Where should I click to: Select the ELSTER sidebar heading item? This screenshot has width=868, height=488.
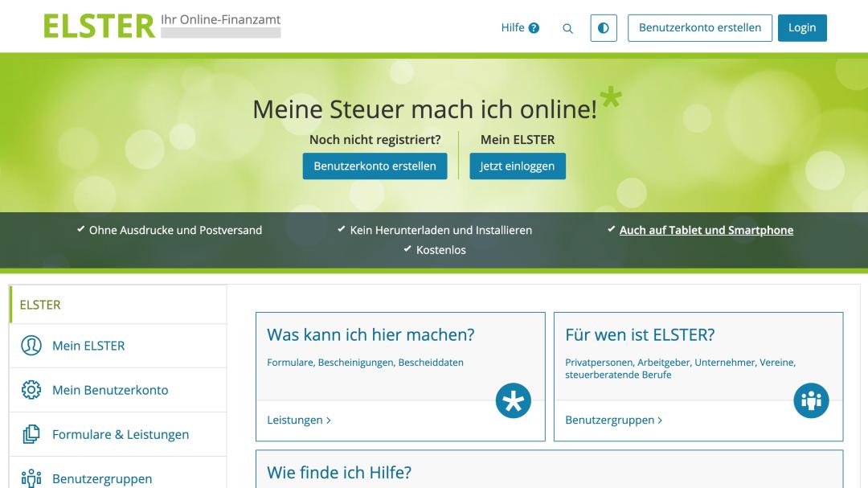click(x=118, y=305)
